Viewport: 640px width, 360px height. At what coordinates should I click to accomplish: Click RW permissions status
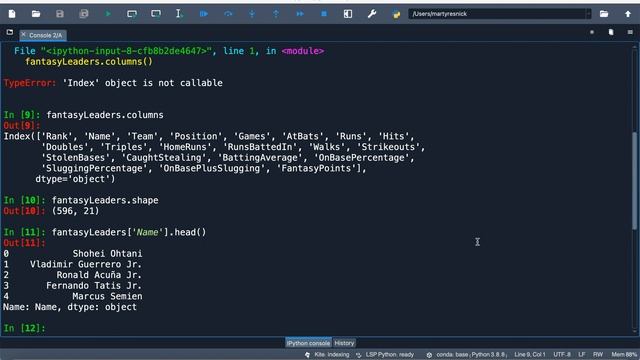(598, 355)
